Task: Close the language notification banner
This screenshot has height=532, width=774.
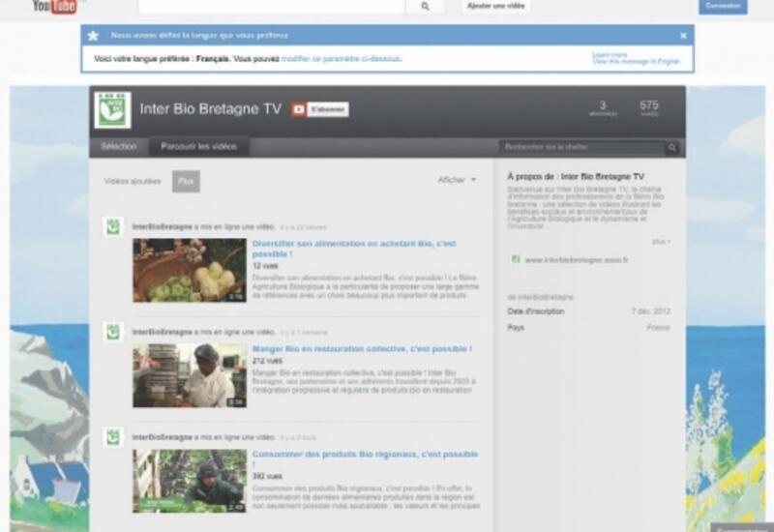Action: [x=683, y=36]
